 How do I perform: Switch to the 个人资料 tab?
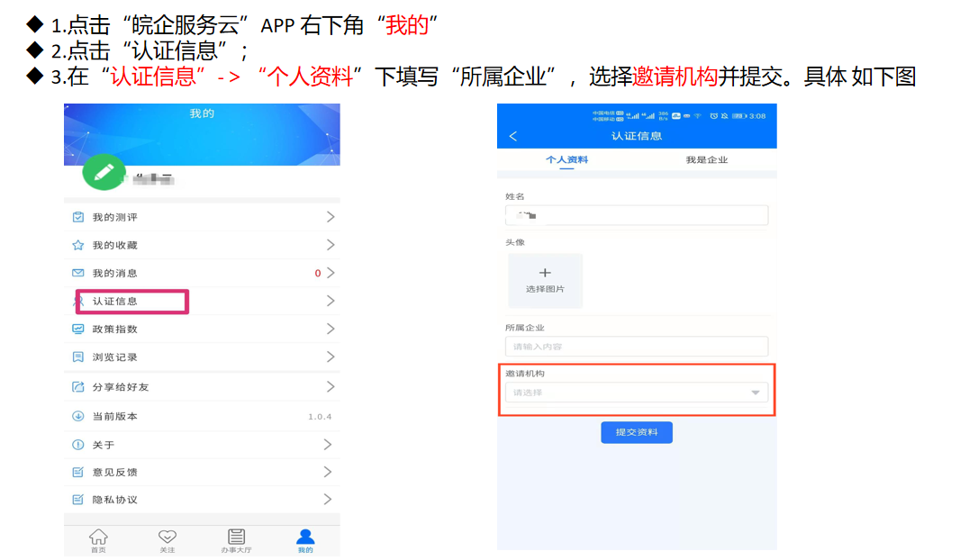(566, 159)
